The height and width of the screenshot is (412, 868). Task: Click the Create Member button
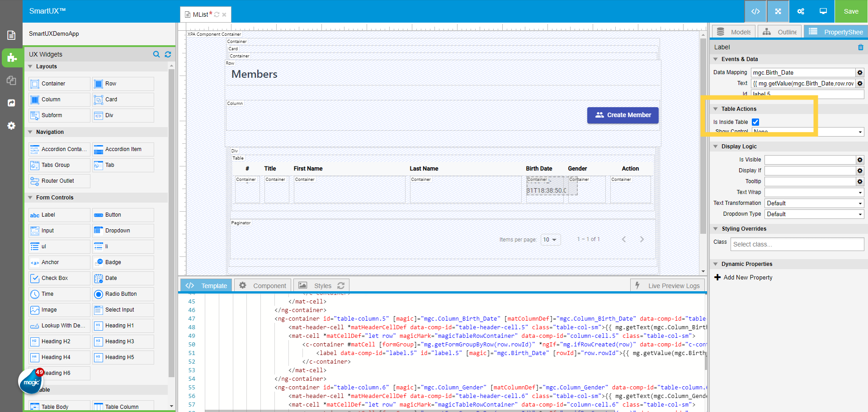pos(623,115)
